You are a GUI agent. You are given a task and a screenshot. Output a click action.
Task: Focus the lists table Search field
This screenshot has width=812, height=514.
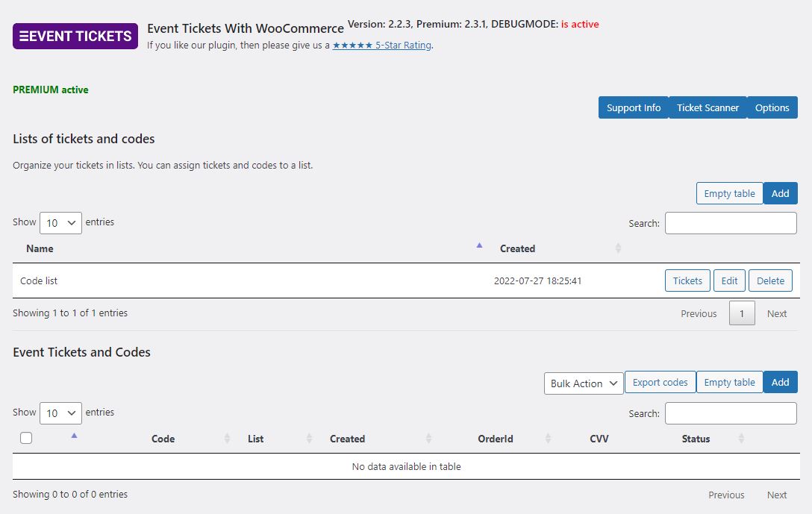731,223
